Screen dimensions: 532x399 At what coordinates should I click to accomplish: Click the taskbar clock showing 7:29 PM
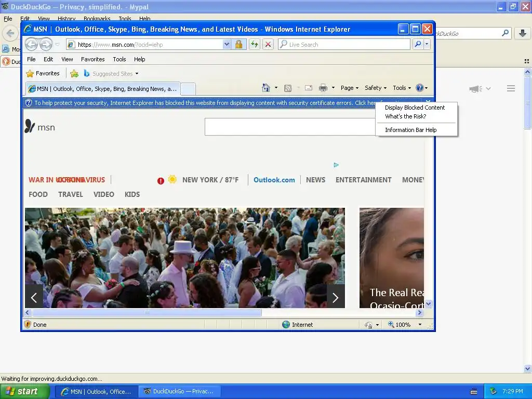[x=512, y=391]
